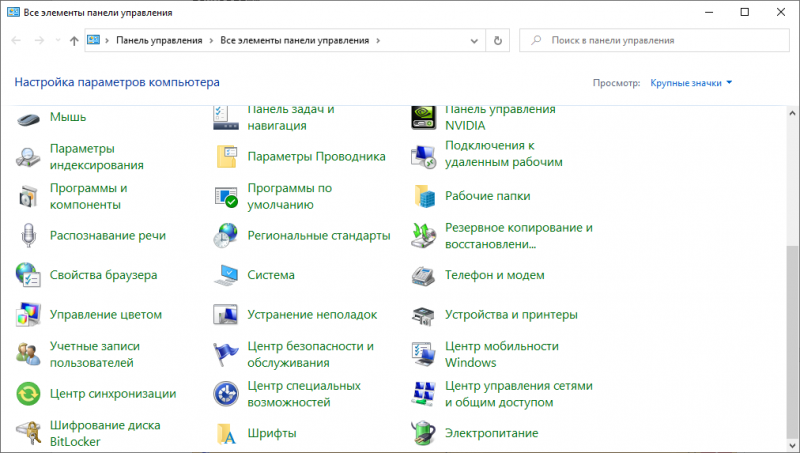Image resolution: width=800 pixels, height=453 pixels.
Task: Click the Work Folders icon
Action: 424,196
